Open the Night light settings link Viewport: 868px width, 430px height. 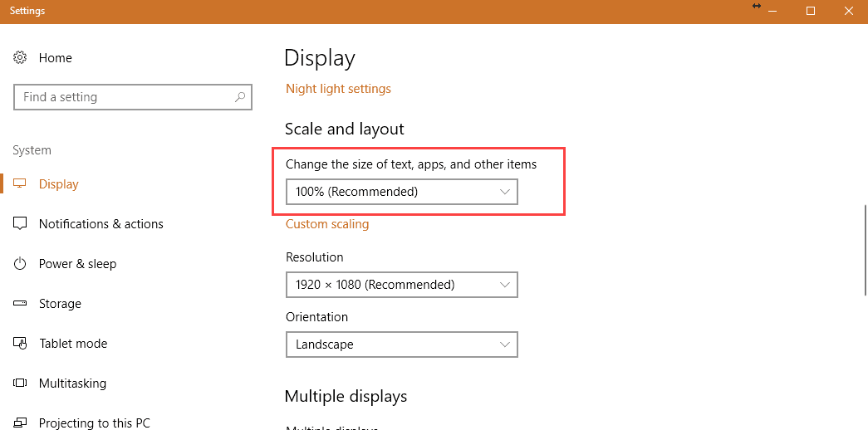[x=338, y=89]
